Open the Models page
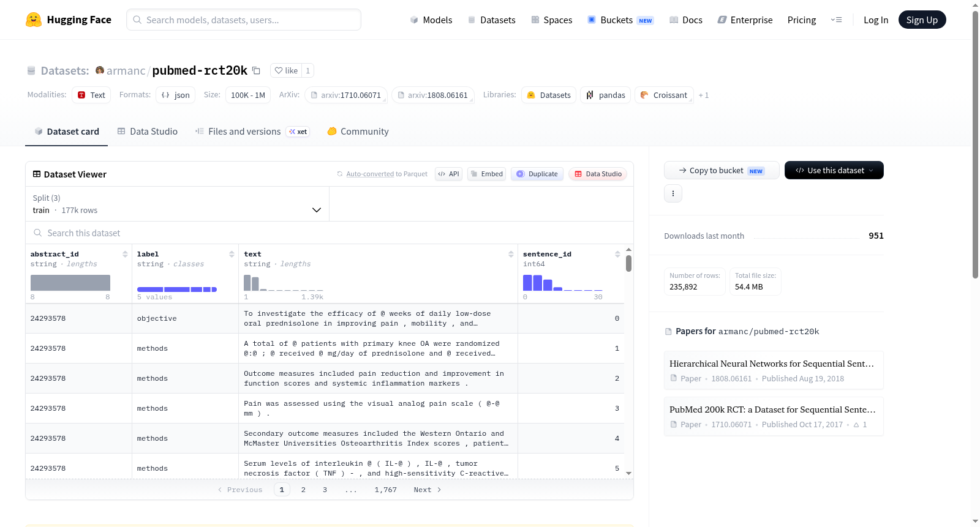980x527 pixels. [x=431, y=20]
